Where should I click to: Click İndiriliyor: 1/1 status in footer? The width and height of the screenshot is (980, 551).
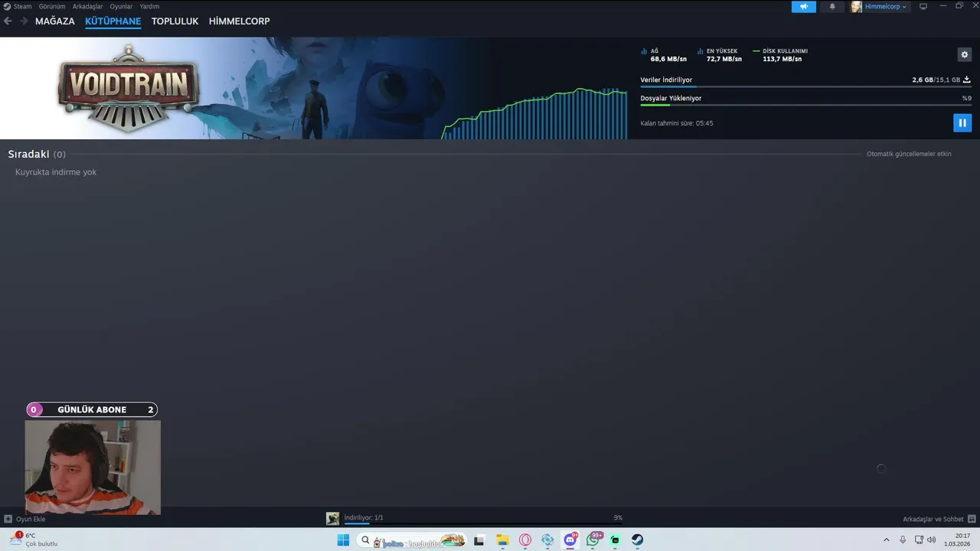point(364,518)
